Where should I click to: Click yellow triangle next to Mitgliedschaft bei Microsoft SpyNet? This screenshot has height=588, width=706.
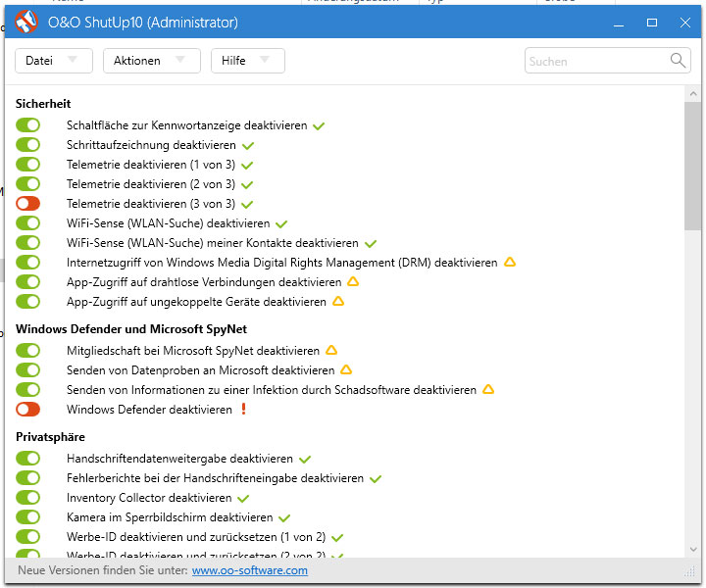pos(331,351)
